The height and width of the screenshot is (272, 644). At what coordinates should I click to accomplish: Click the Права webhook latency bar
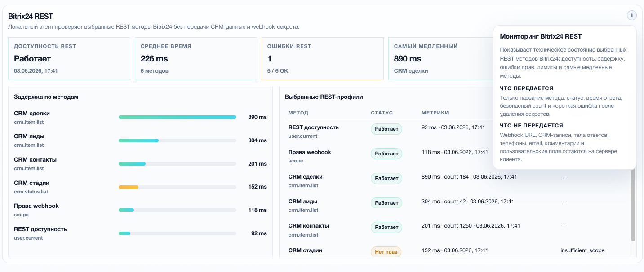tap(178, 210)
